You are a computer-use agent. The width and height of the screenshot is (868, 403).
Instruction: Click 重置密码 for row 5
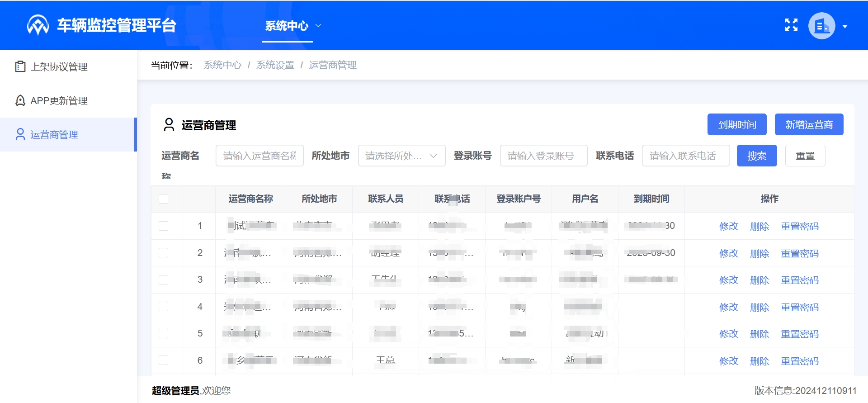tap(800, 334)
